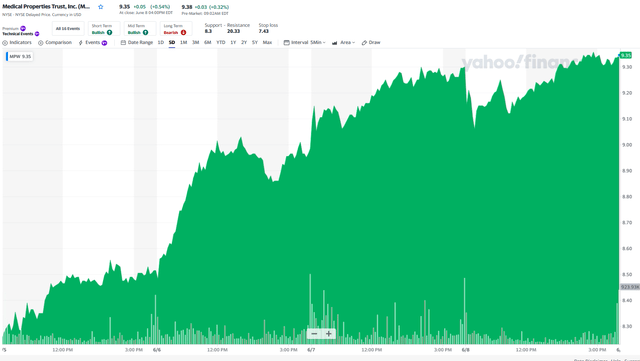This screenshot has height=361, width=640.
Task: Click the Mid Term Bullish indicator
Action: (140, 29)
